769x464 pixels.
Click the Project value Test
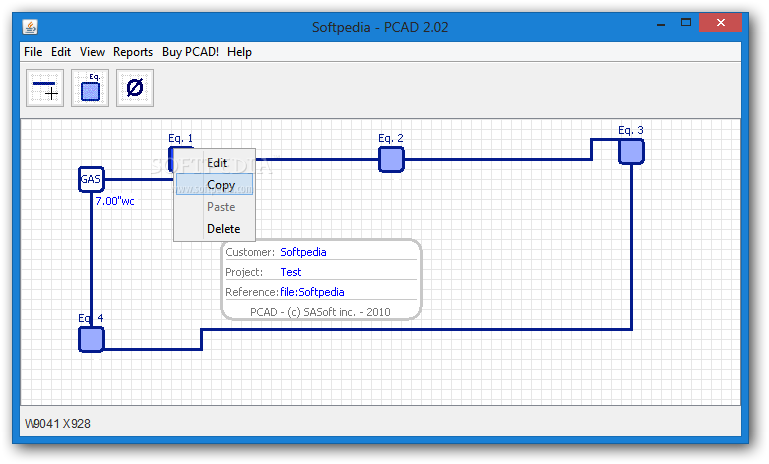tap(291, 272)
